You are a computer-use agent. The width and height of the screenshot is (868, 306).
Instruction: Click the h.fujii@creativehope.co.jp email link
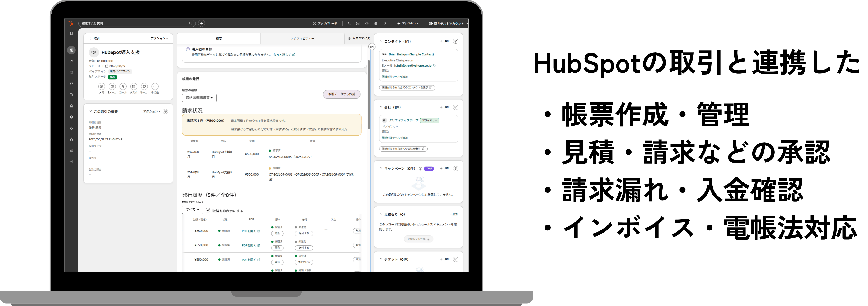[x=413, y=65]
